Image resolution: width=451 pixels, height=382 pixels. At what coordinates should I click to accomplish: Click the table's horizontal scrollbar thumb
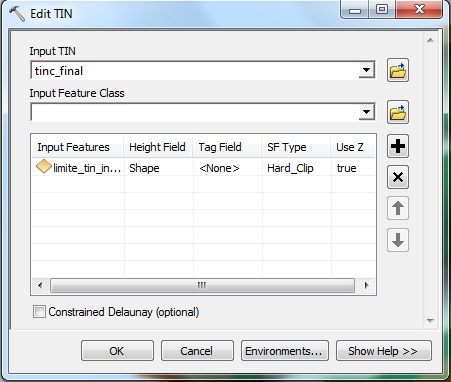pyautogui.click(x=202, y=285)
